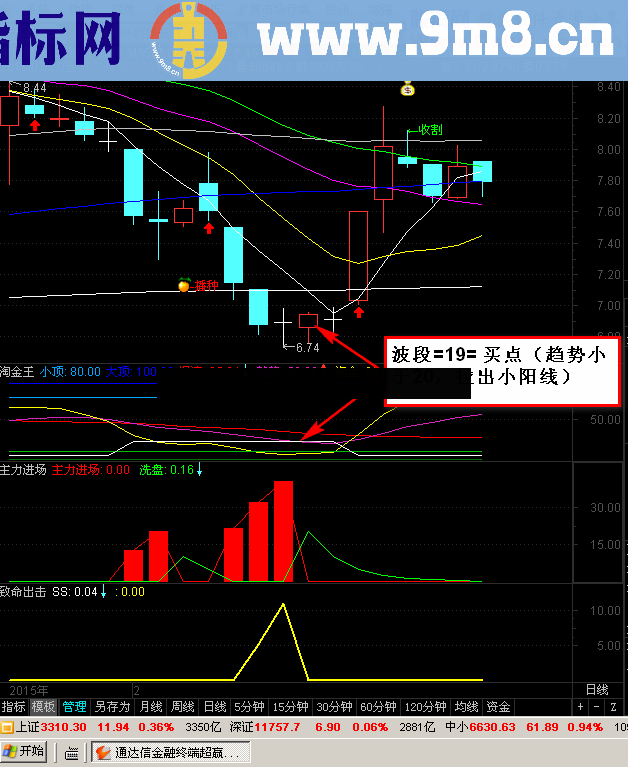Select the 周线 weekly period tab
The width and height of the screenshot is (628, 767).
181,706
